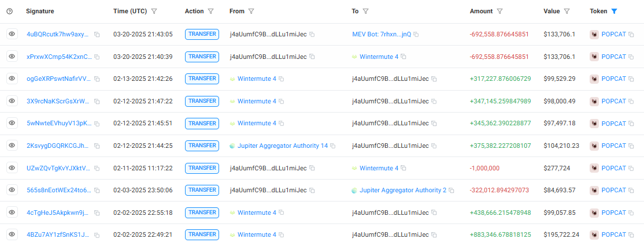
Task: Open the Amount column filter
Action: [499, 11]
